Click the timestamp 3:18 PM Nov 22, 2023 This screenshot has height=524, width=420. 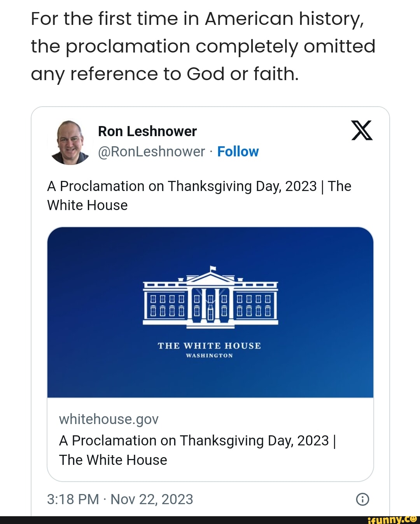click(121, 499)
